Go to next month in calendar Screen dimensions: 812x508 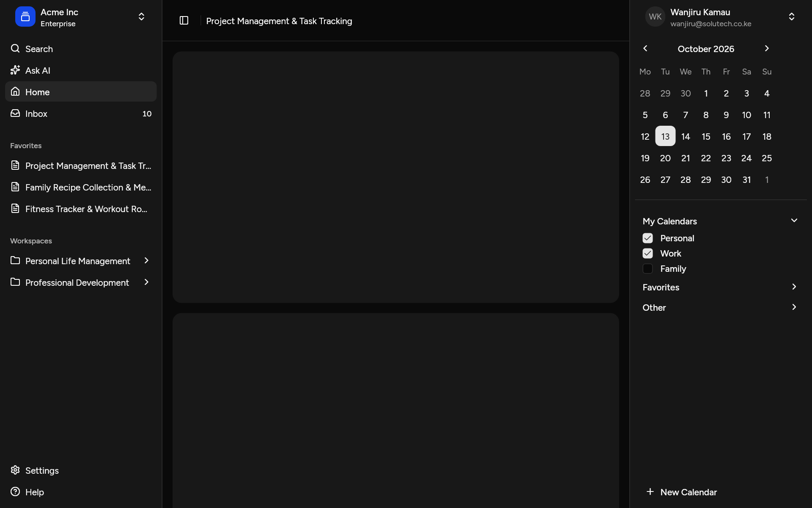(767, 48)
